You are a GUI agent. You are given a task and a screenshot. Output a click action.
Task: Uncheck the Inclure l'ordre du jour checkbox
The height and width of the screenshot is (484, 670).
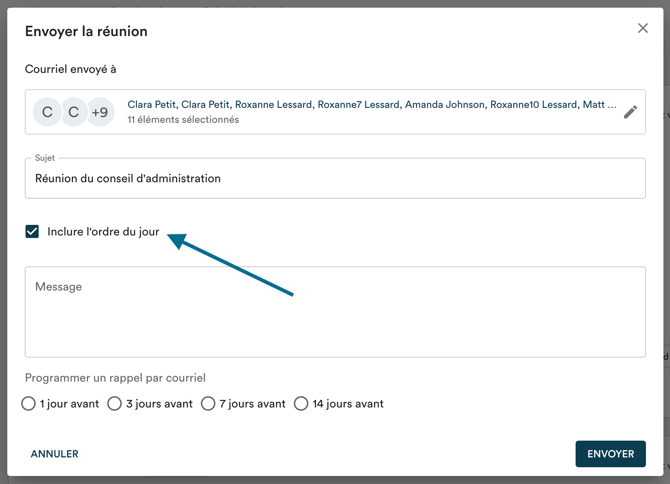[x=32, y=231]
